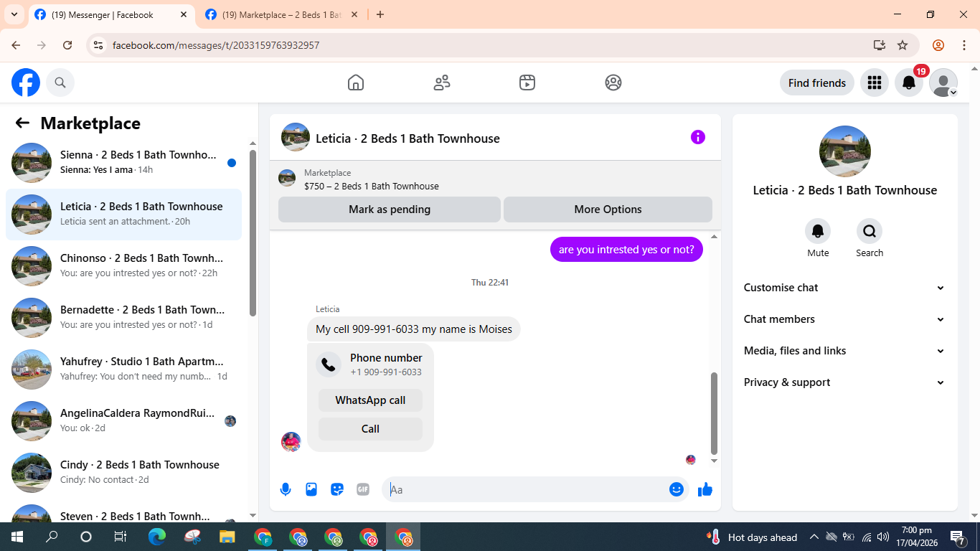Go to Home feed icon
Viewport: 980px width, 551px height.
click(356, 83)
